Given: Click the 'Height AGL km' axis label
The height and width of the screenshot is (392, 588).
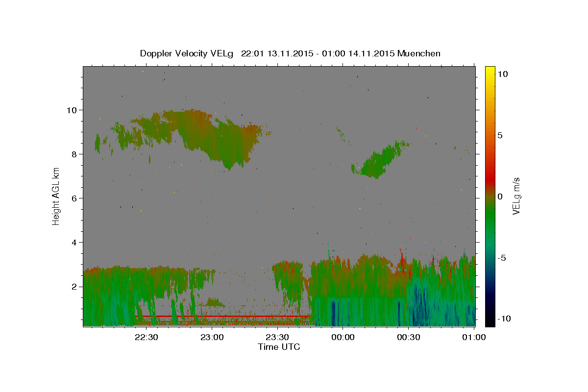Looking at the screenshot, I should 56,196.
